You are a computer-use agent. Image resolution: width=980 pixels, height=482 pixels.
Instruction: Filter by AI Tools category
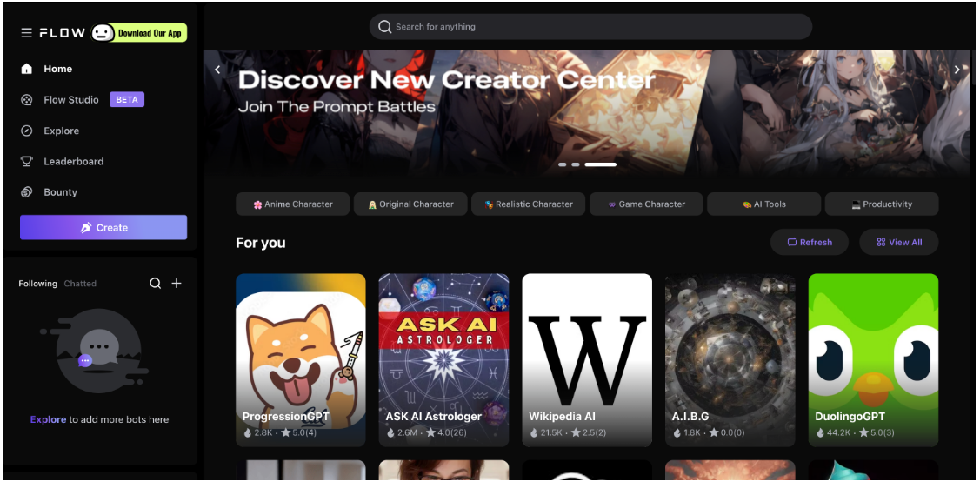[x=763, y=204]
